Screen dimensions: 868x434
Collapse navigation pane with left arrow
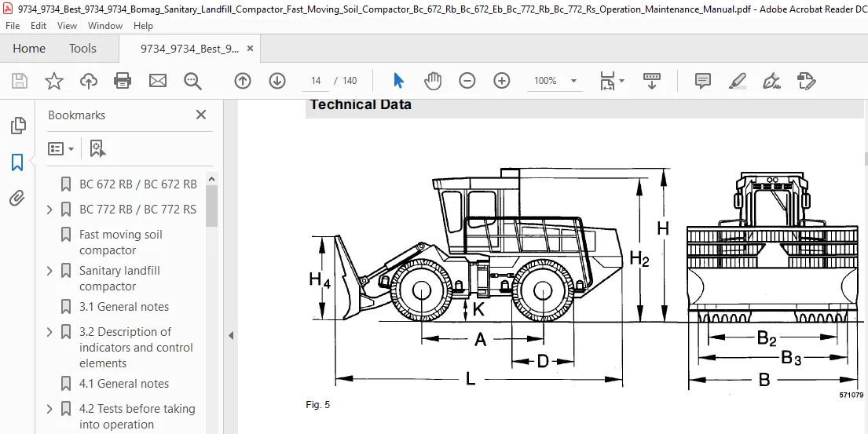click(231, 335)
